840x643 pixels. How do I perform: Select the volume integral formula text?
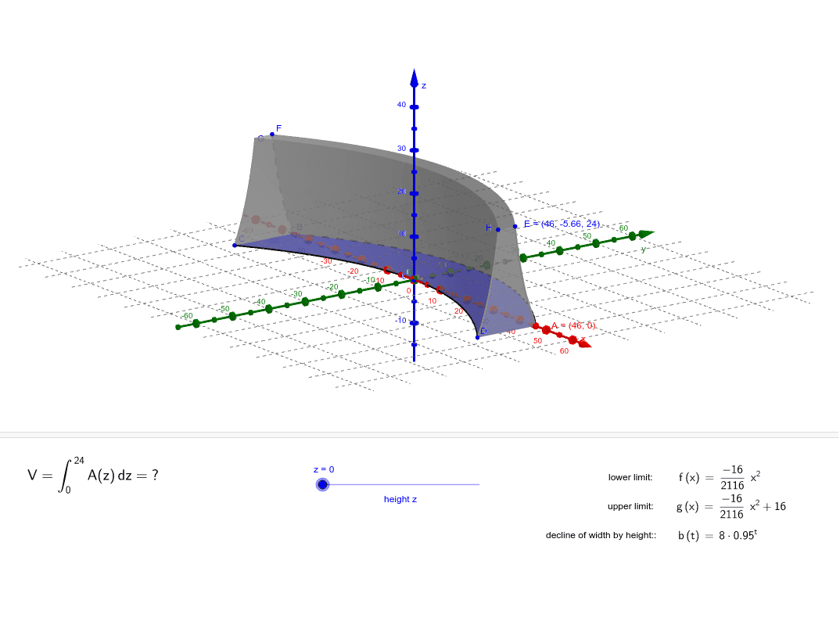pyautogui.click(x=93, y=476)
